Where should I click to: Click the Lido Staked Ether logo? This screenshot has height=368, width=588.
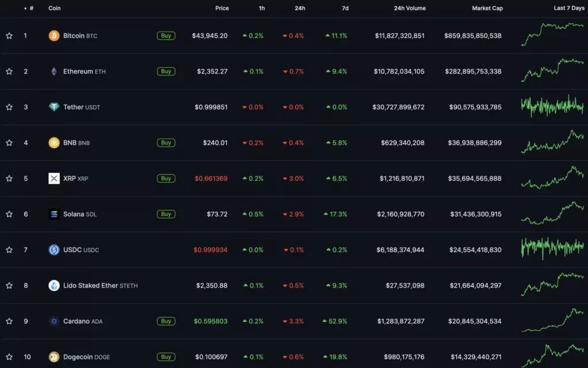point(54,285)
